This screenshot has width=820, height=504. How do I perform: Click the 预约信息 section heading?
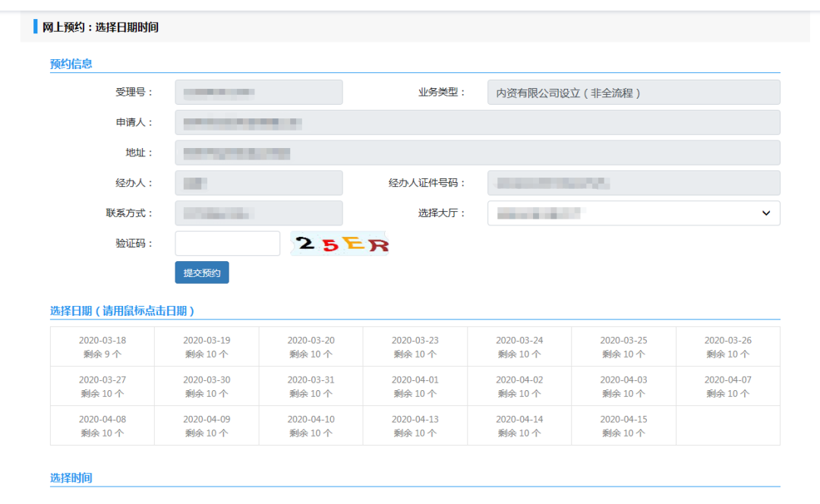click(x=71, y=64)
